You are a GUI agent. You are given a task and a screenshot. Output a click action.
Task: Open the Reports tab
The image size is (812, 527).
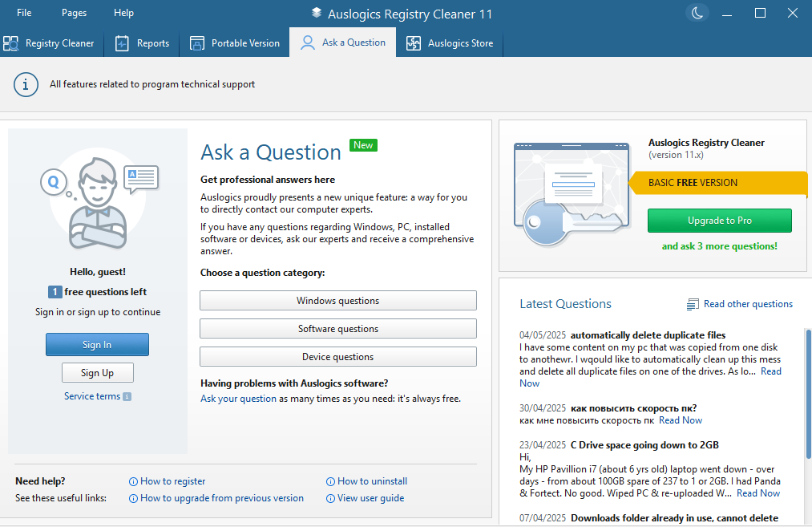143,43
